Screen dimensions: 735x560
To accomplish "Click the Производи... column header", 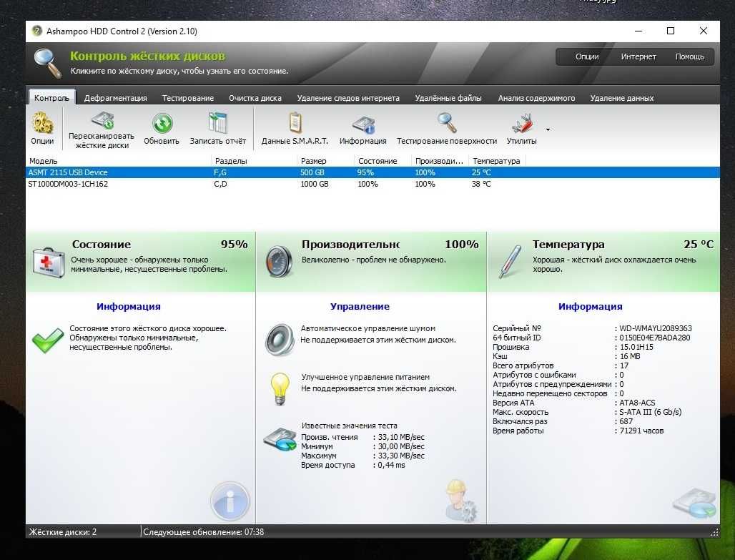I will click(x=440, y=161).
